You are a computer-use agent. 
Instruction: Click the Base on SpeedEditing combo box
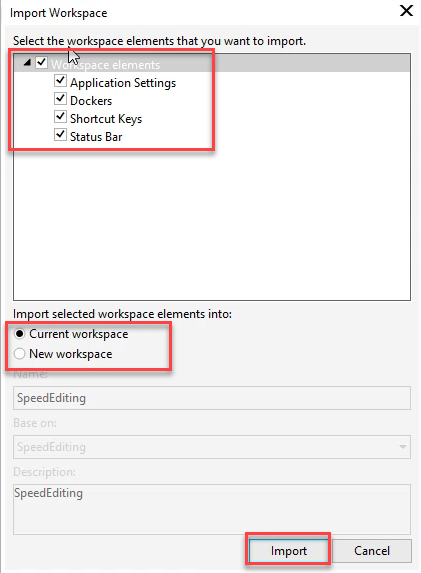point(212,447)
